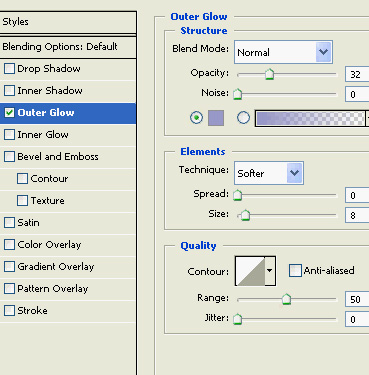The width and height of the screenshot is (369, 375).
Task: Click the solid glow color swatch
Action: (x=216, y=118)
